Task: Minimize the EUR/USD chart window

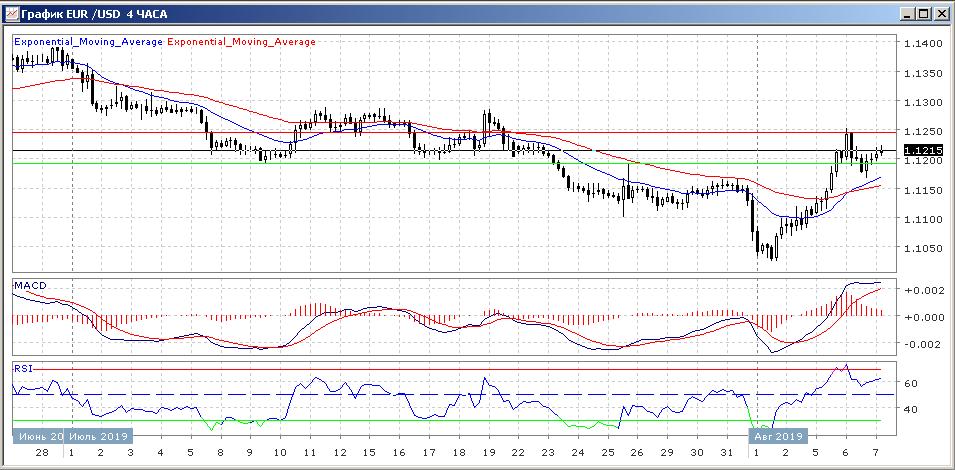Action: click(x=906, y=13)
